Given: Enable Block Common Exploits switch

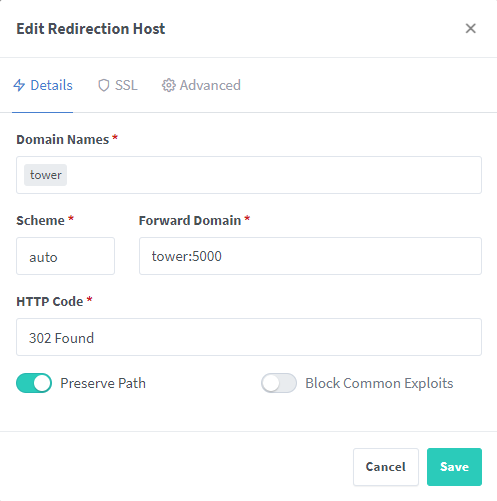Looking at the screenshot, I should [x=279, y=383].
